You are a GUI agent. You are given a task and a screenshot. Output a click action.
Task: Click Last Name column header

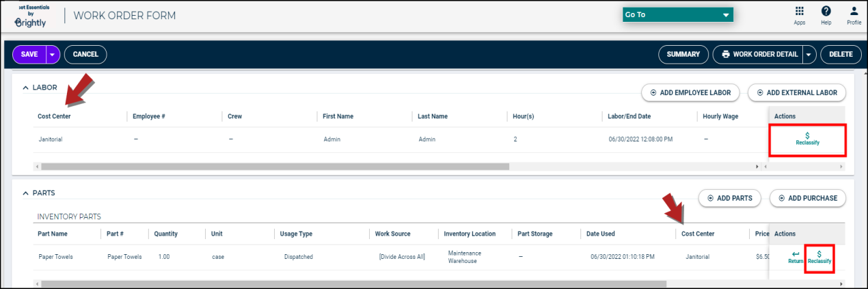[x=433, y=116]
